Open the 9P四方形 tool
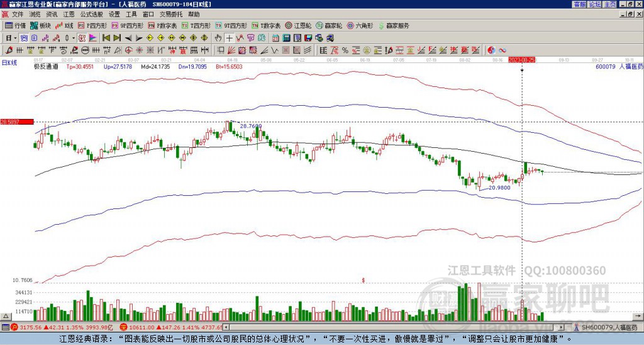644x345 pixels. point(127,25)
